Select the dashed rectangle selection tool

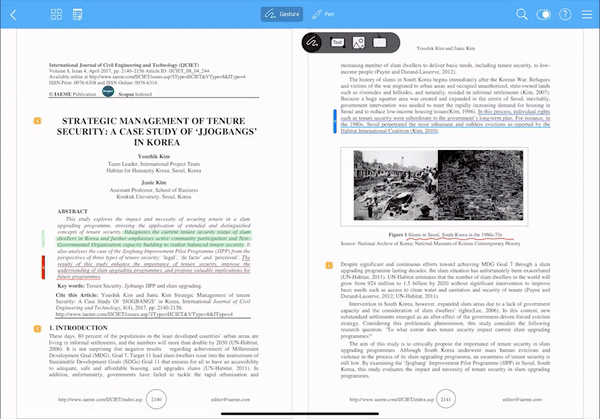coord(380,42)
